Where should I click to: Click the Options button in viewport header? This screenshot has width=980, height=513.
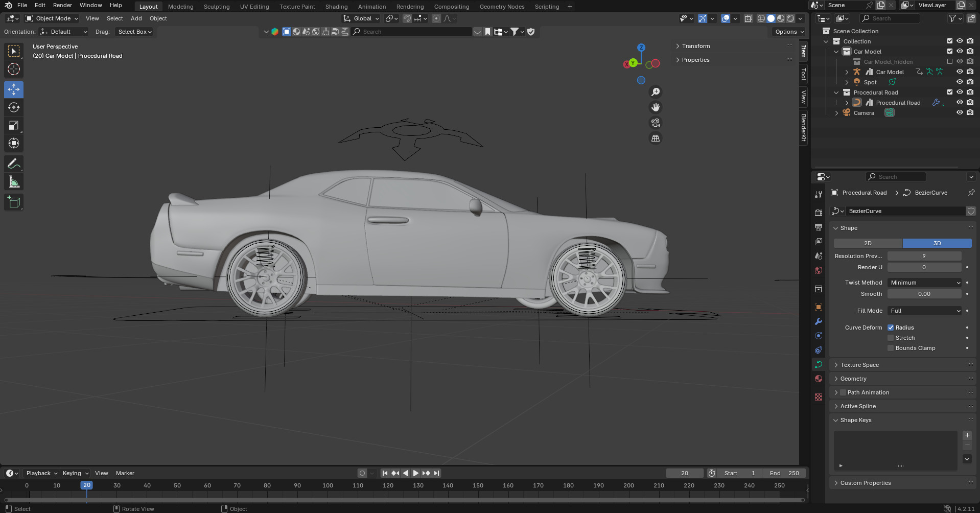789,32
